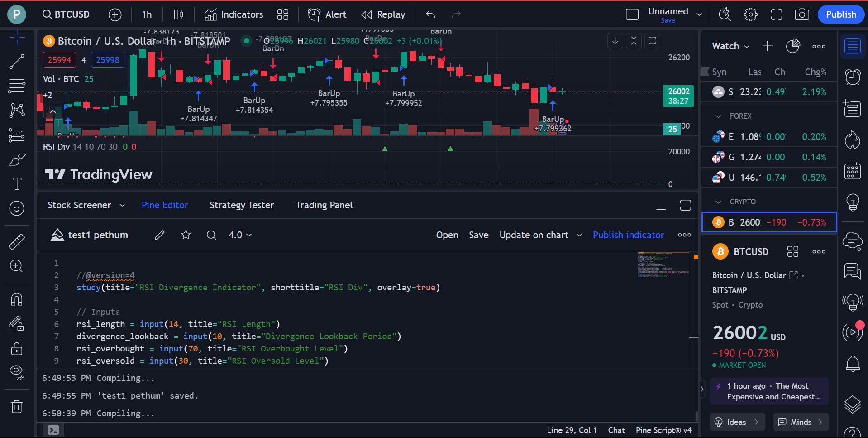Collapse the CRYPTO section
The image size is (868, 438).
pos(718,202)
